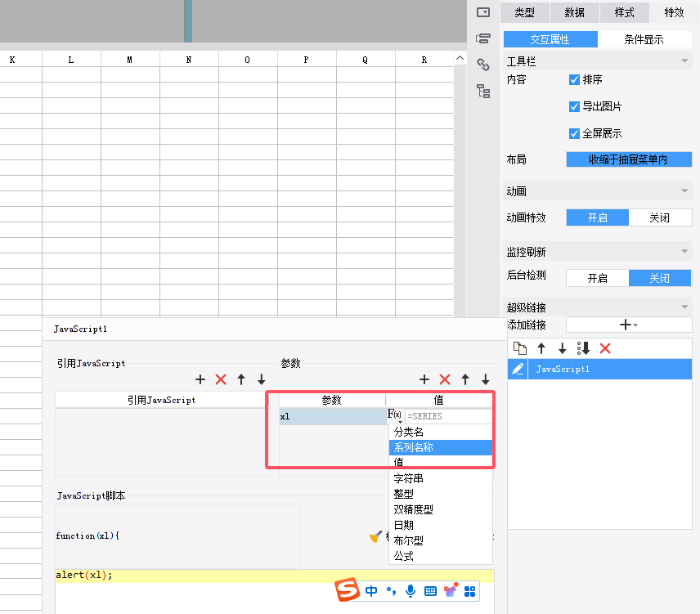
Task: Click the add icon for 引用JavaScript
Action: coord(200,379)
